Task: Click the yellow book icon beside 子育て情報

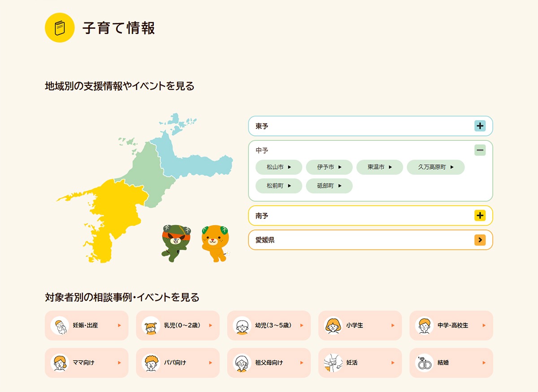Action: (60, 28)
